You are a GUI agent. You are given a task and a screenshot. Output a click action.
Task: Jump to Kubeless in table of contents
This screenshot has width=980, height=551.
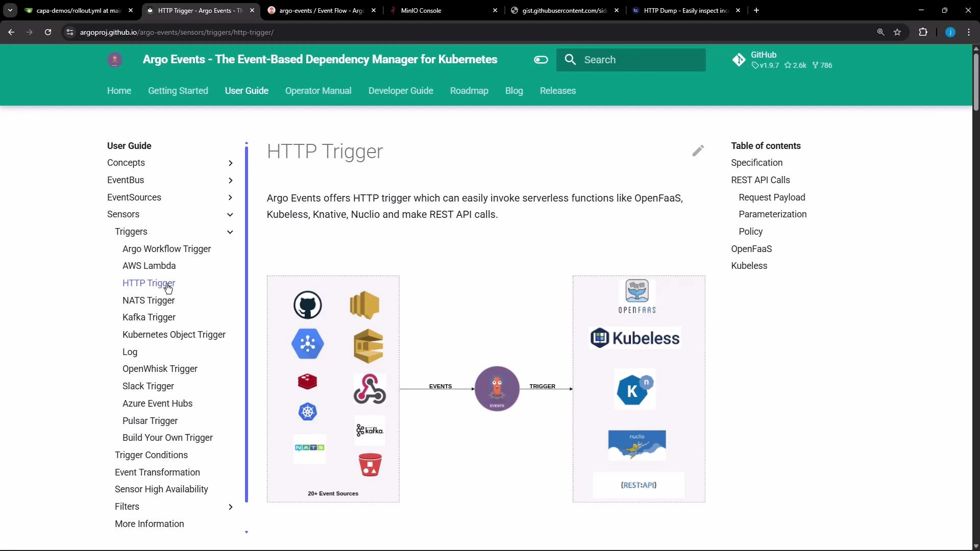[749, 266]
